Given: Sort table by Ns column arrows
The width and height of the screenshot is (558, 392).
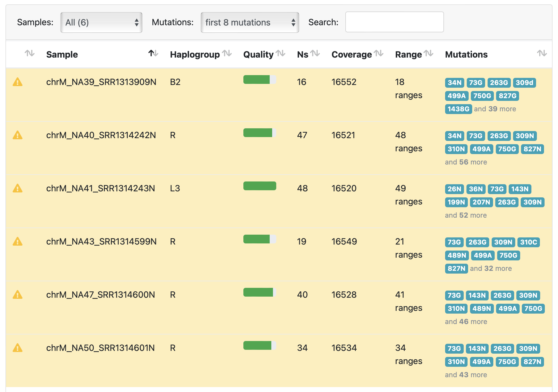Looking at the screenshot, I should tap(315, 53).
